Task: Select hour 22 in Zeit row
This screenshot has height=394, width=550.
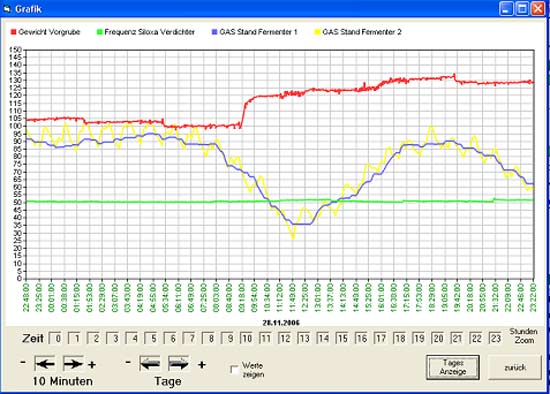Action: 476,339
